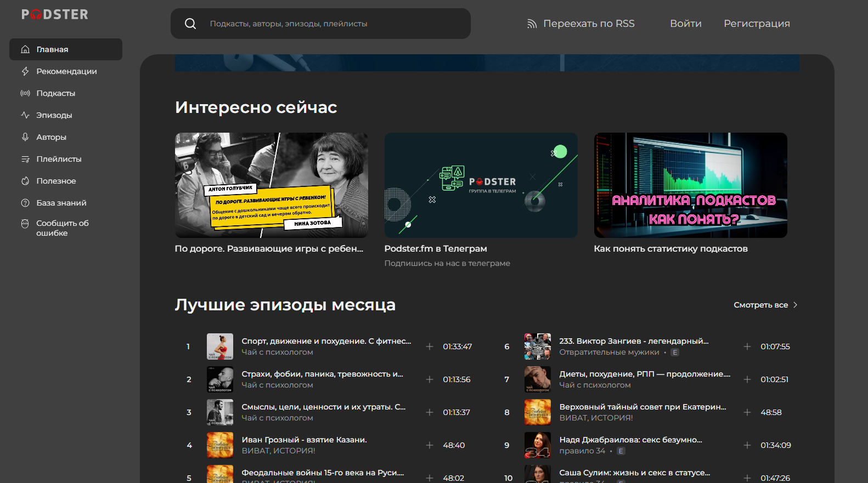Click the episode 9 cover thumbnail
This screenshot has width=868, height=483.
pyautogui.click(x=538, y=445)
